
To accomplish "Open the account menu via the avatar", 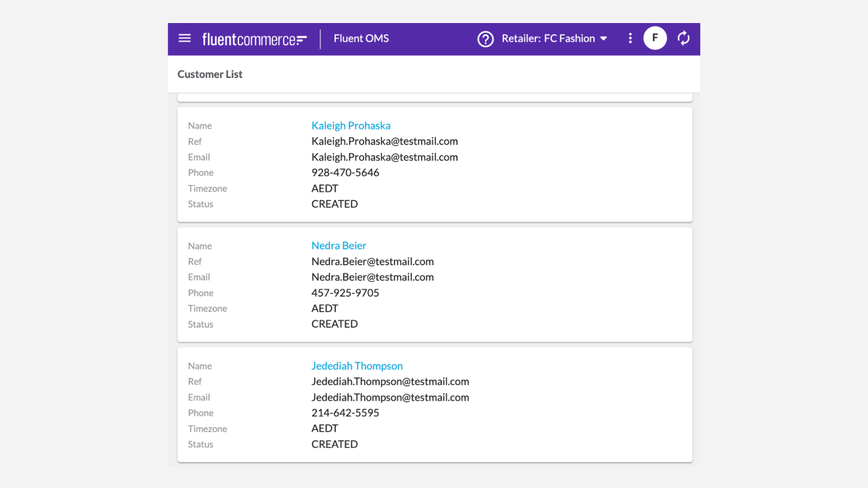I will pyautogui.click(x=655, y=38).
